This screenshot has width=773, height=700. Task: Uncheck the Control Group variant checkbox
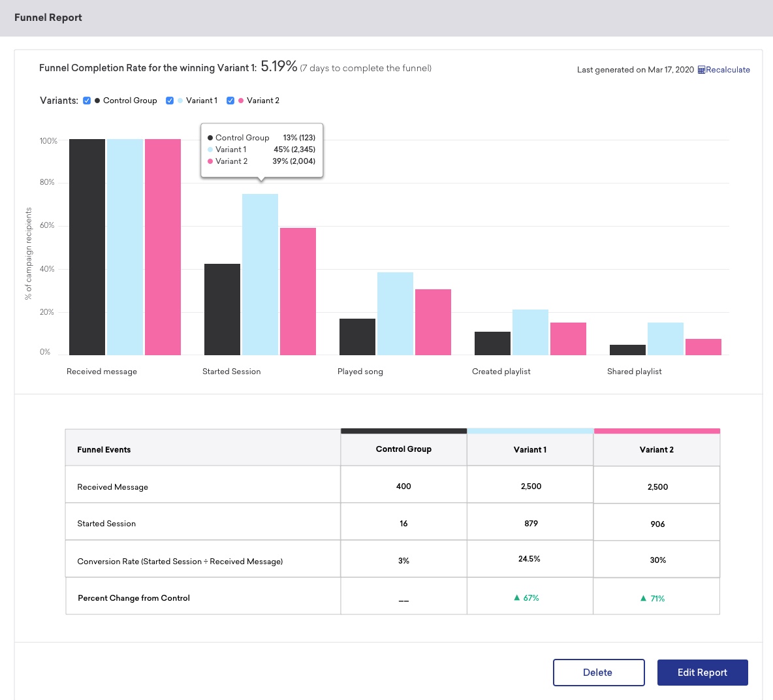(87, 101)
